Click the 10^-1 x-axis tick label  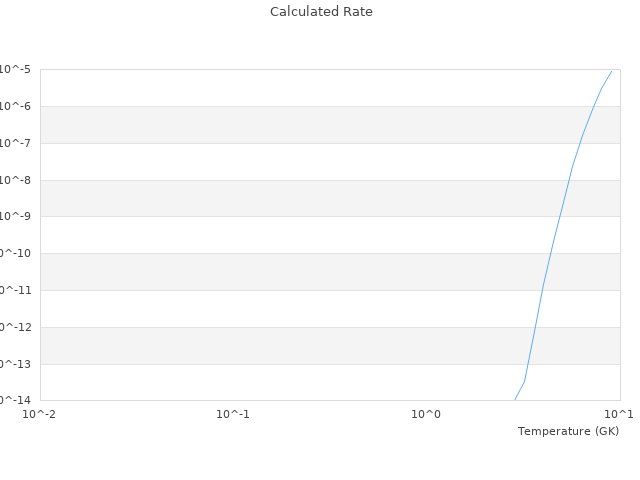[x=233, y=414]
